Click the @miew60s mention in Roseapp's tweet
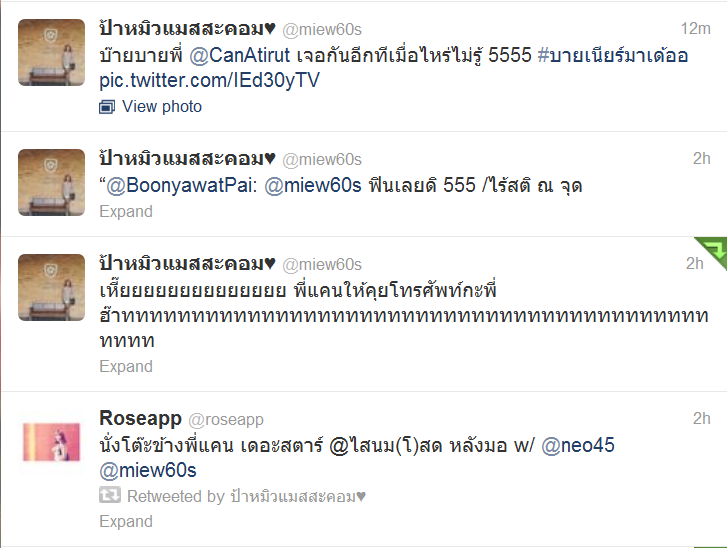This screenshot has height=548, width=727. [148, 471]
